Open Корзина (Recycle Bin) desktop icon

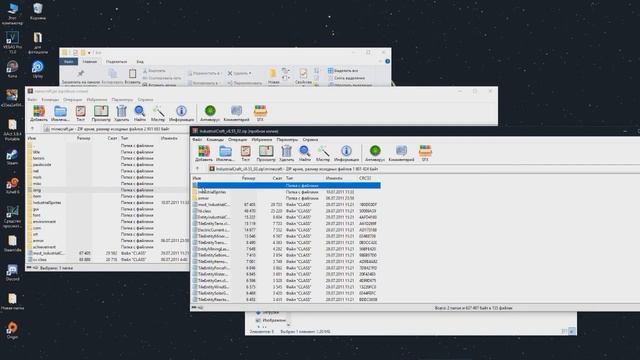coord(38,11)
